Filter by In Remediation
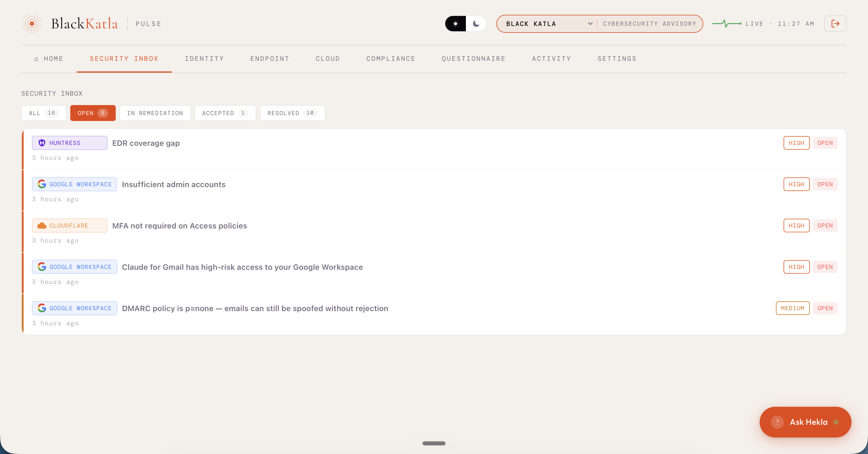Image resolution: width=868 pixels, height=454 pixels. 155,113
